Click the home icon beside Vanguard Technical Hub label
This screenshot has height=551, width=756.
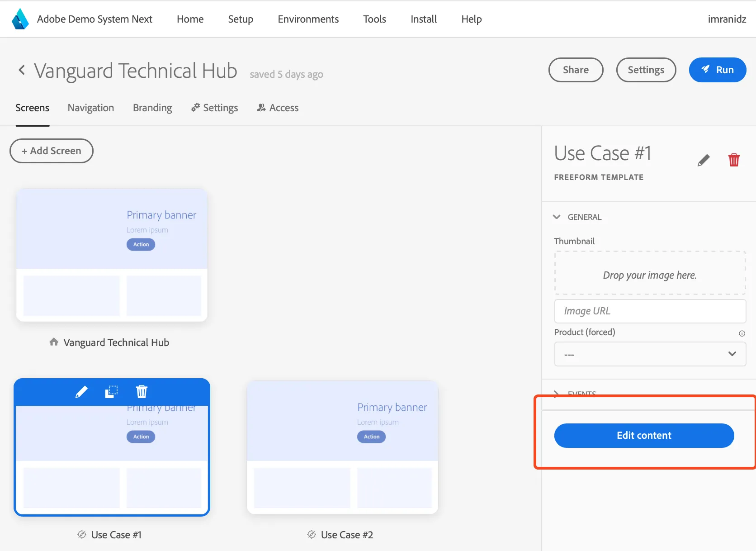pos(54,342)
